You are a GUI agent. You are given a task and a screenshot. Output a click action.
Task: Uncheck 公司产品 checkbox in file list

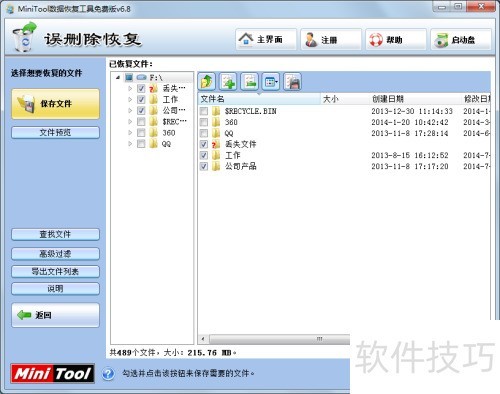[x=204, y=166]
